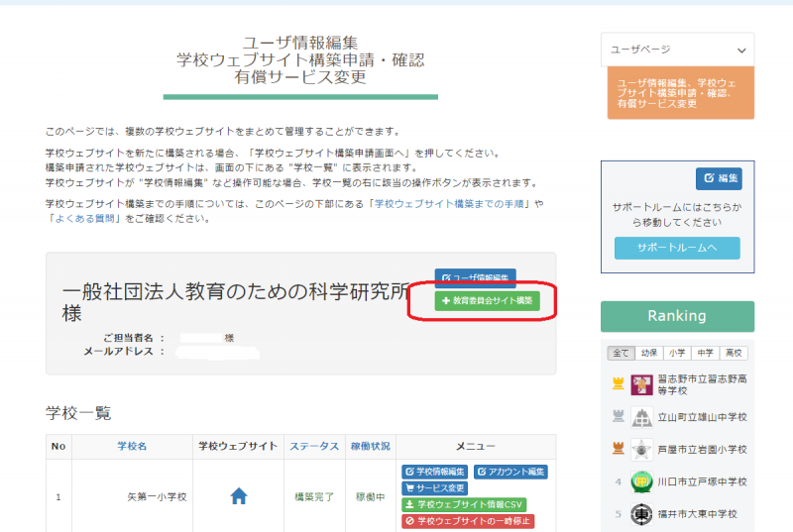This screenshot has width=793, height=532.
Task: Click the home icon for 矢第一小学校
Action: tap(238, 496)
